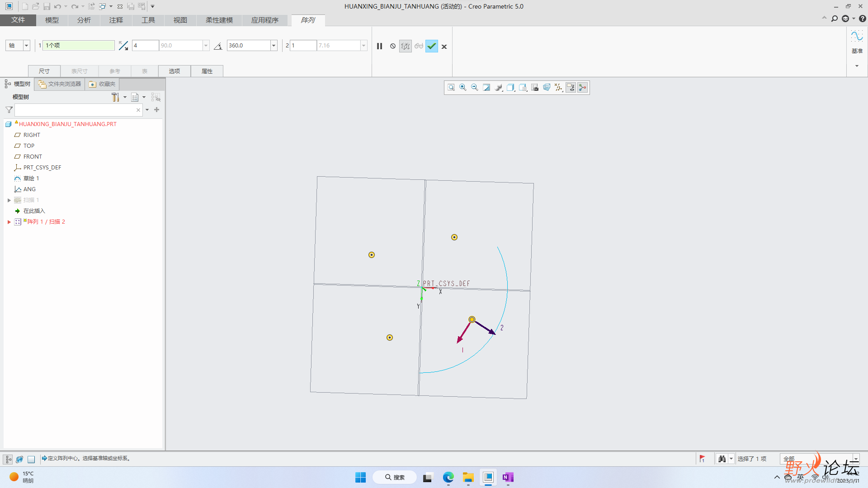
Task: Open the 文件 menu
Action: 18,20
